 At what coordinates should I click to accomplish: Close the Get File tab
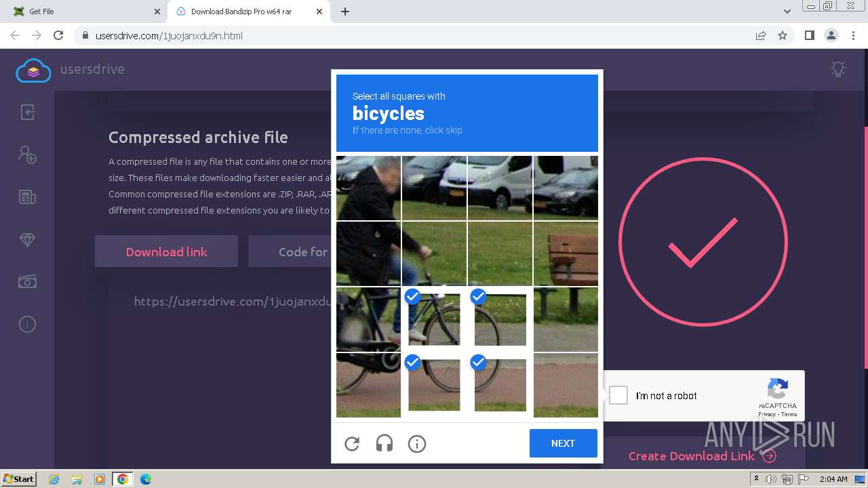tap(157, 12)
